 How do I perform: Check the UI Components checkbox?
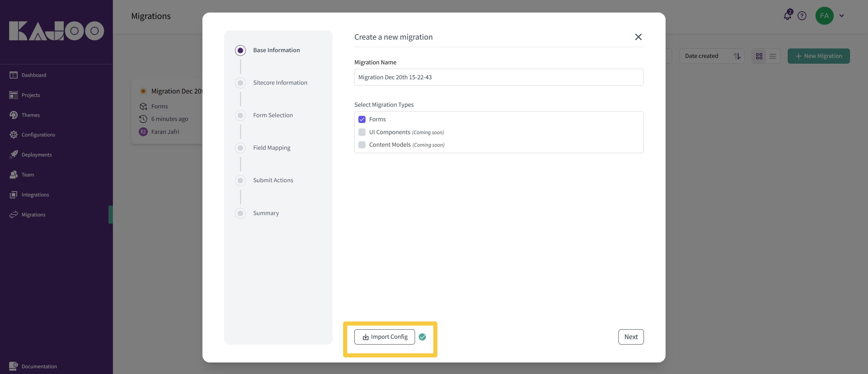(x=362, y=132)
